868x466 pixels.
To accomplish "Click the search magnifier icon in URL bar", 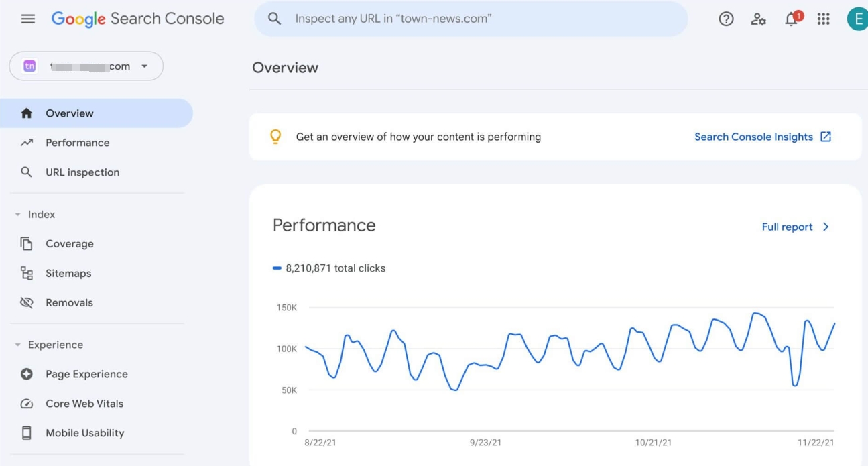I will coord(274,19).
